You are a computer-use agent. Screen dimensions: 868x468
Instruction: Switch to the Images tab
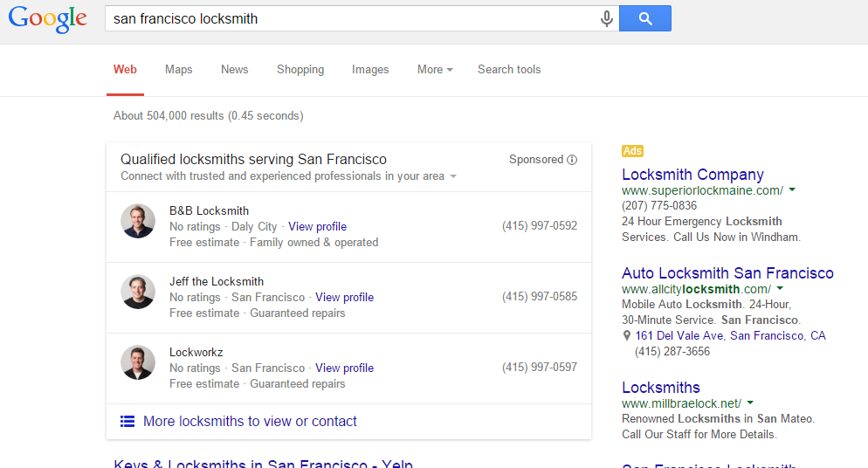(370, 70)
